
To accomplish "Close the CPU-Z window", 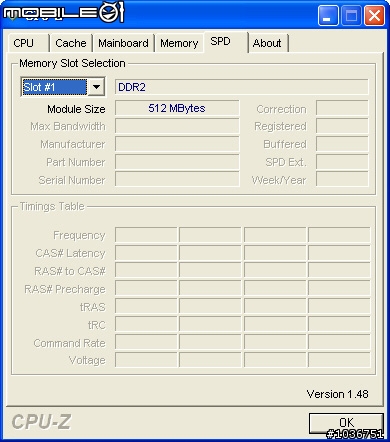I will (374, 15).
